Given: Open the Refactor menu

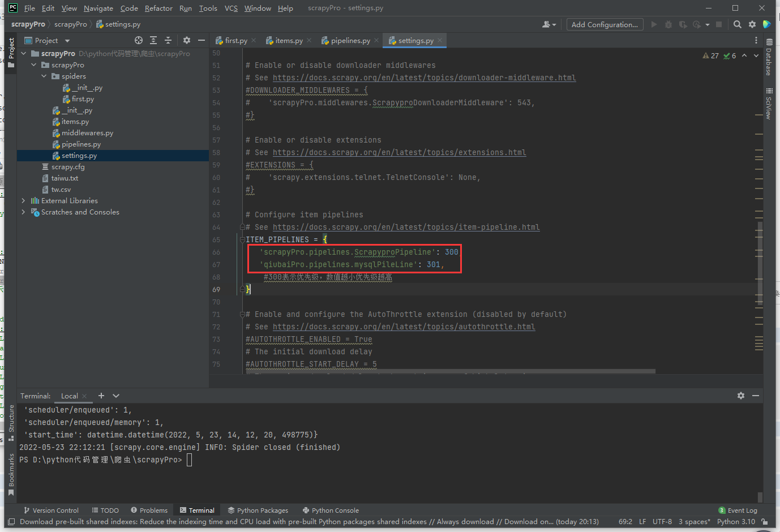Looking at the screenshot, I should (158, 8).
